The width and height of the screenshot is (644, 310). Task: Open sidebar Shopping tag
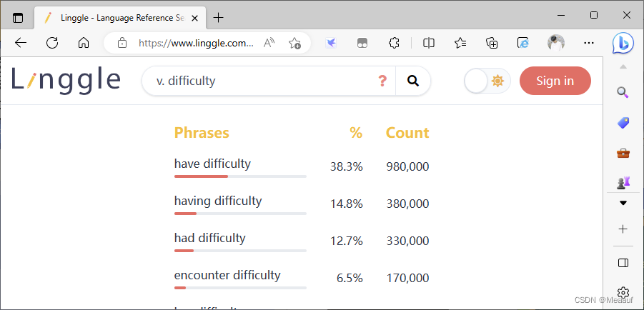(x=623, y=123)
